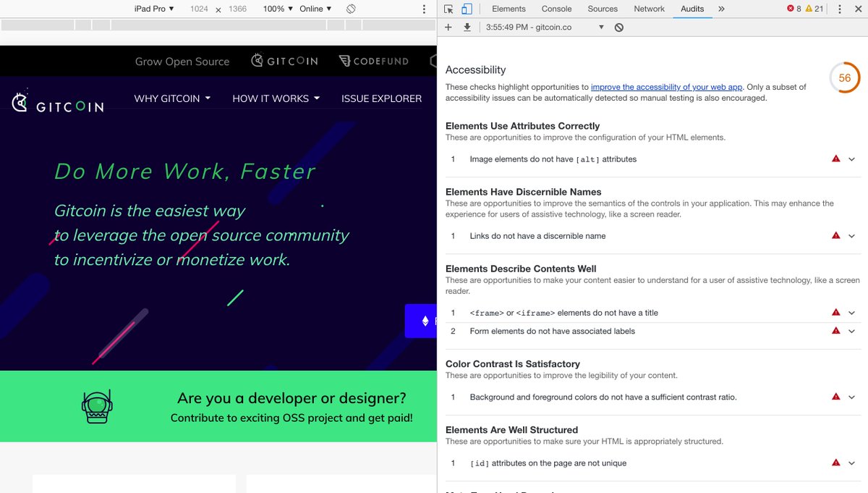Viewport: 868px width, 493px height.
Task: Click warning triangle for alt attributes audit
Action: point(835,159)
